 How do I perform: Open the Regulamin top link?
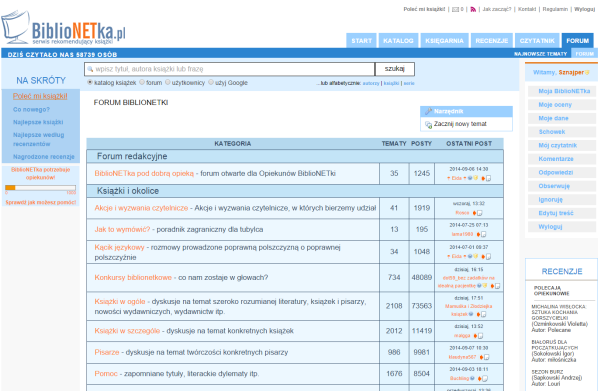coord(555,9)
